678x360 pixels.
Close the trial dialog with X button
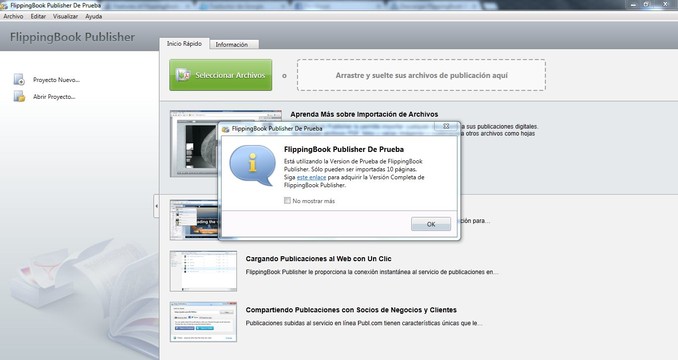[x=446, y=126]
